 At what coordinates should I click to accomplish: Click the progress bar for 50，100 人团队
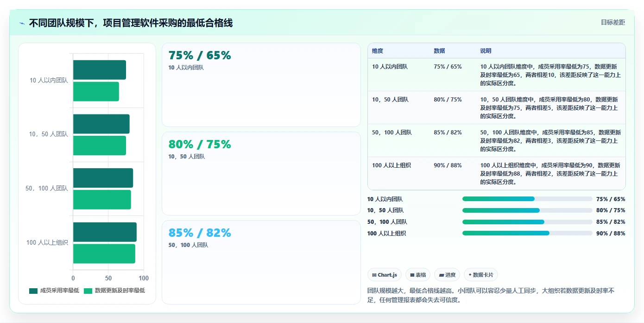pos(527,222)
